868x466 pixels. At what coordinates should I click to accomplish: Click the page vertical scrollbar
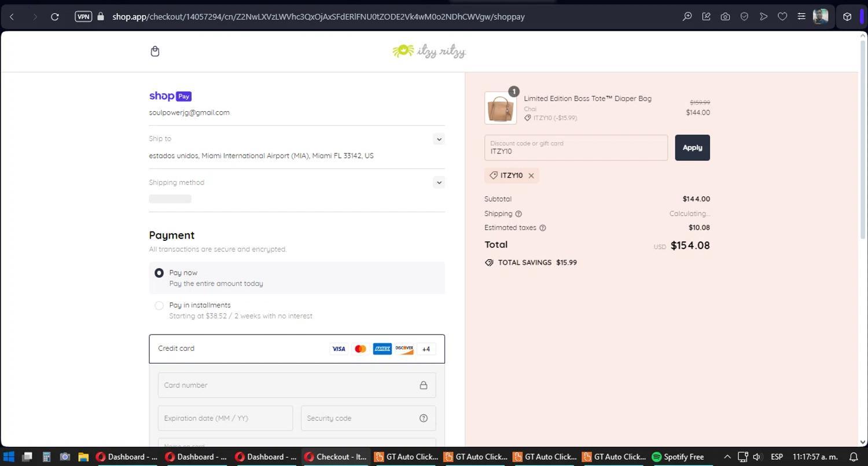pos(863,139)
